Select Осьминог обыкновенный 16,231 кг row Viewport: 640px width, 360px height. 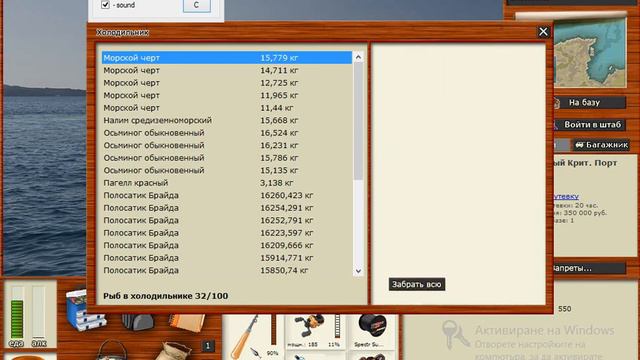click(227, 145)
